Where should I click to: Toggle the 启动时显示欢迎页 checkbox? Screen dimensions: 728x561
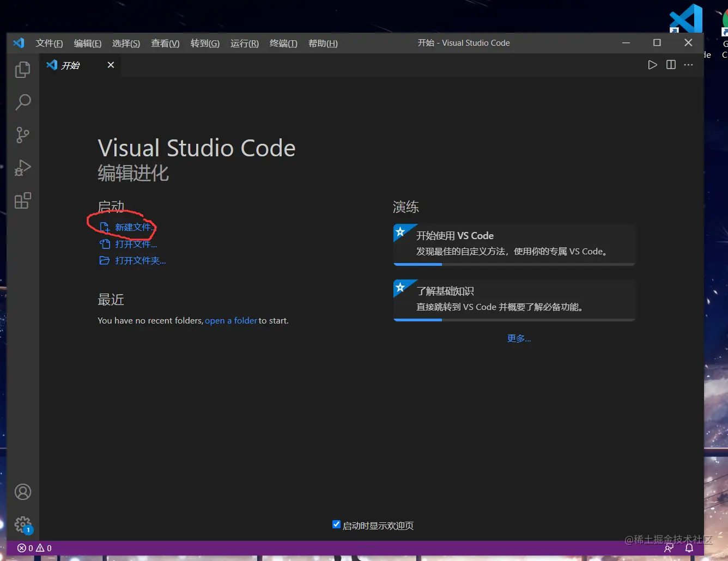tap(336, 525)
